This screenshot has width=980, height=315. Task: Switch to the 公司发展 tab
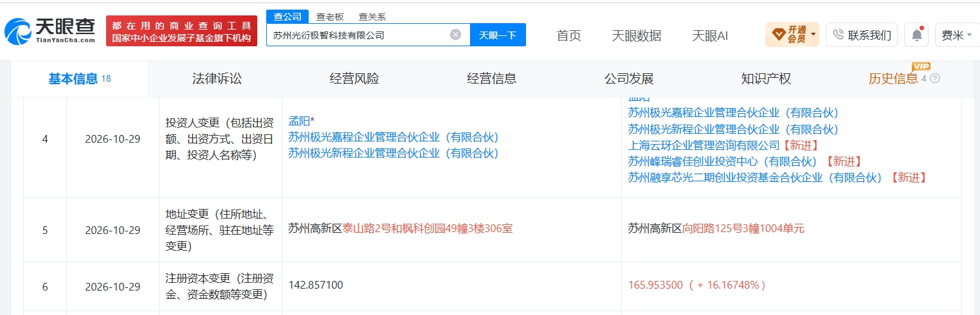pyautogui.click(x=628, y=79)
